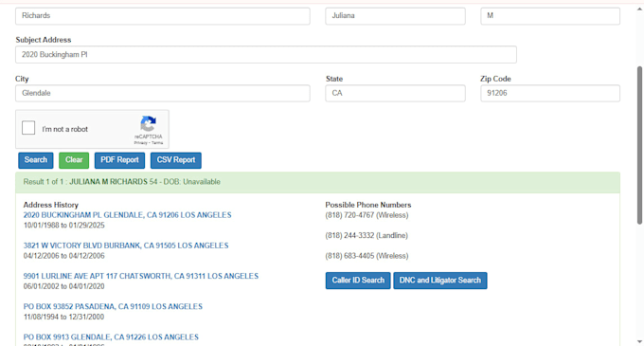Edit the middle initial field containing M
644x346 pixels.
(550, 16)
